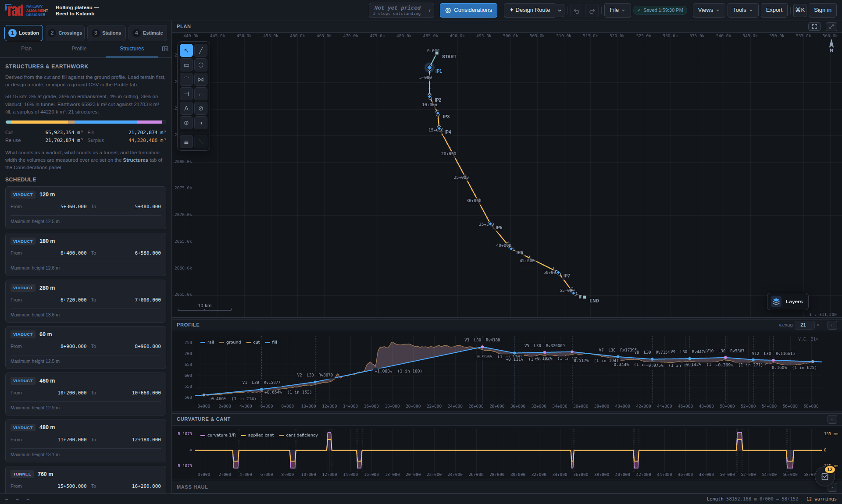Viewport: 842px width, 504px height.
Task: Go to step 3 Stations
Action: click(x=107, y=33)
